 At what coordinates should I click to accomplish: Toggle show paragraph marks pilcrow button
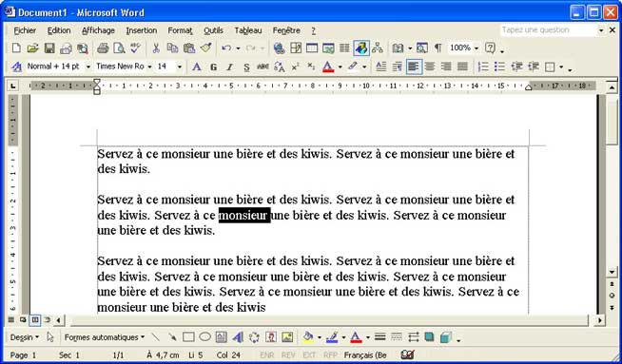pos(437,48)
